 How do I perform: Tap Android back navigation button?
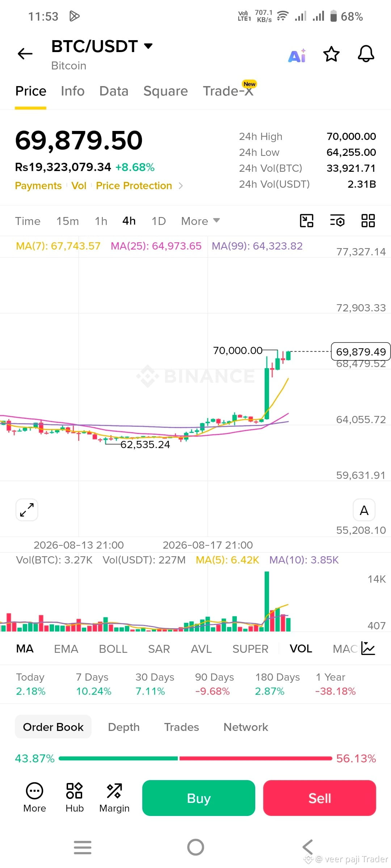coord(308,847)
